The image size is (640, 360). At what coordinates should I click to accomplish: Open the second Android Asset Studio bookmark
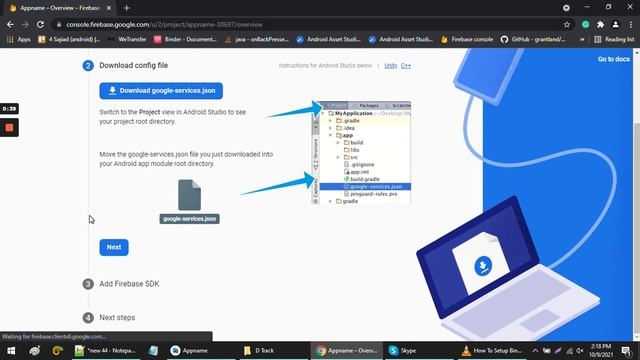tap(401, 39)
